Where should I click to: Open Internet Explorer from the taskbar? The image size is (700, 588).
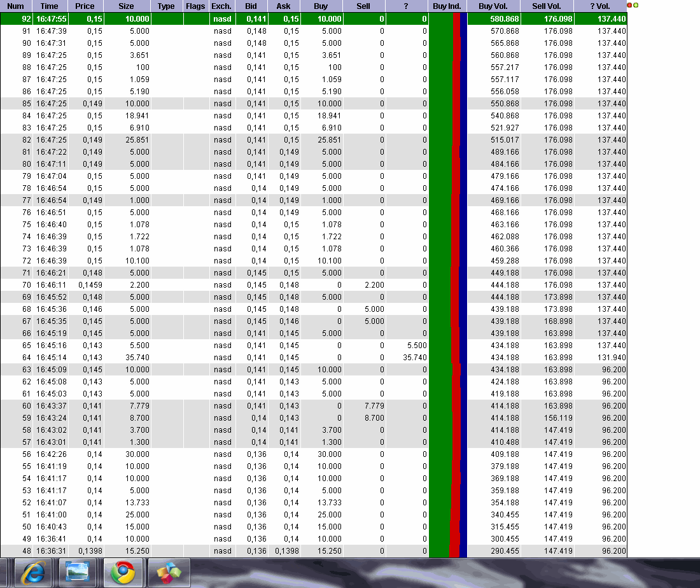pos(33,571)
